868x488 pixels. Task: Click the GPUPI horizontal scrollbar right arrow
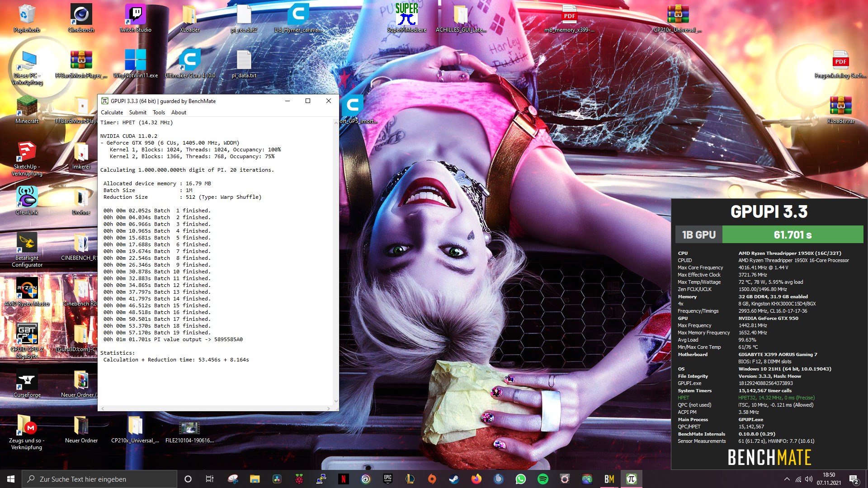click(x=329, y=408)
